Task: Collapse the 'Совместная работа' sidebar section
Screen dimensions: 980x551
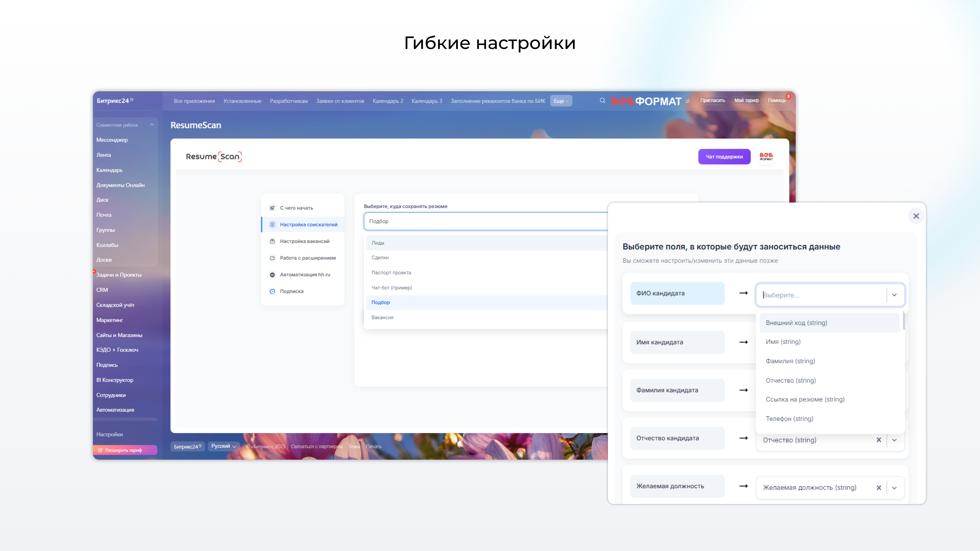Action: tap(152, 125)
